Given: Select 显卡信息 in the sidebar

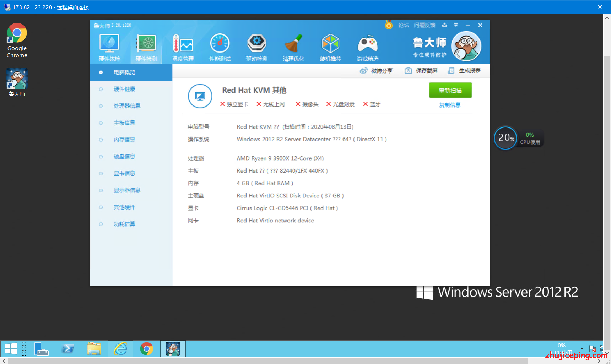Looking at the screenshot, I should click(131, 173).
